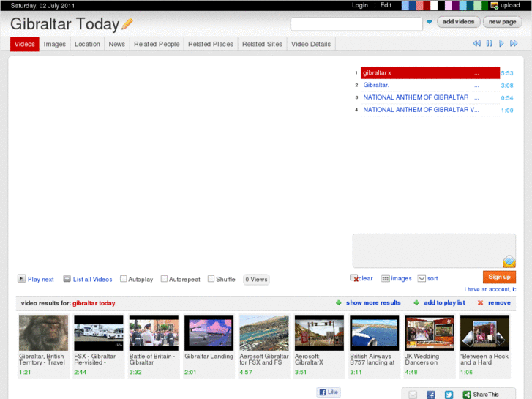This screenshot has width=532, height=399.
Task: Select the Gibraltar. playlist entry
Action: 430,85
